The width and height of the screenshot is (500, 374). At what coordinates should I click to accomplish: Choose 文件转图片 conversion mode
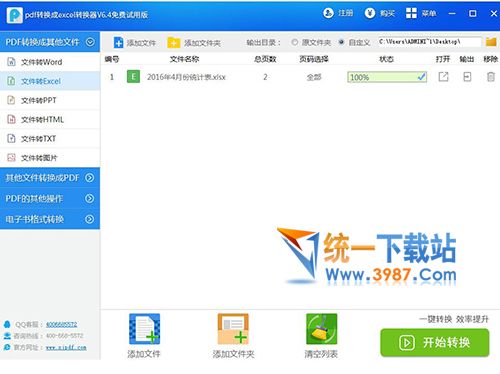50,157
